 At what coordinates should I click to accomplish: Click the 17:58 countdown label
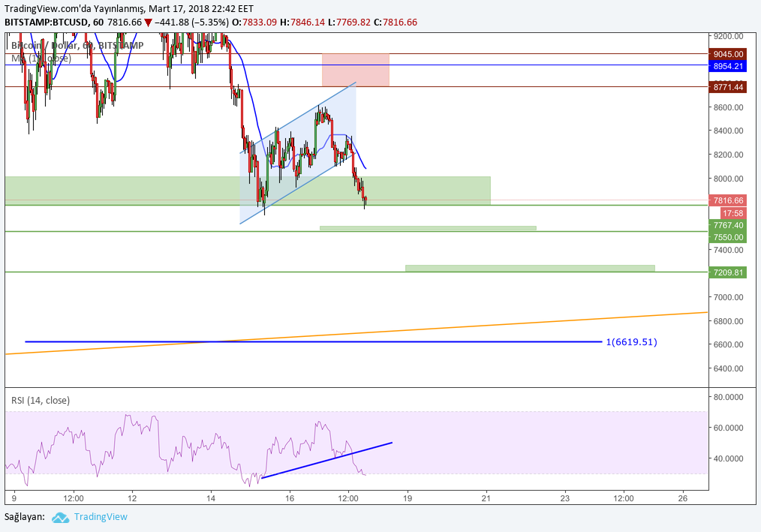pos(732,213)
